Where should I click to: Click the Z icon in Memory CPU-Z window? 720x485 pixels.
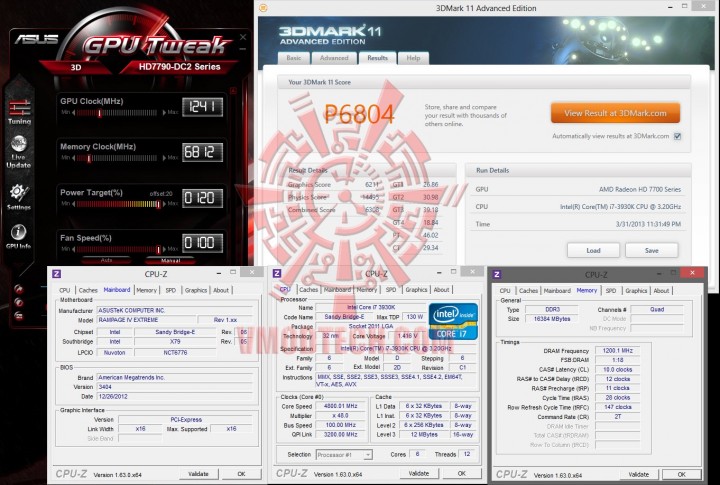(497, 274)
